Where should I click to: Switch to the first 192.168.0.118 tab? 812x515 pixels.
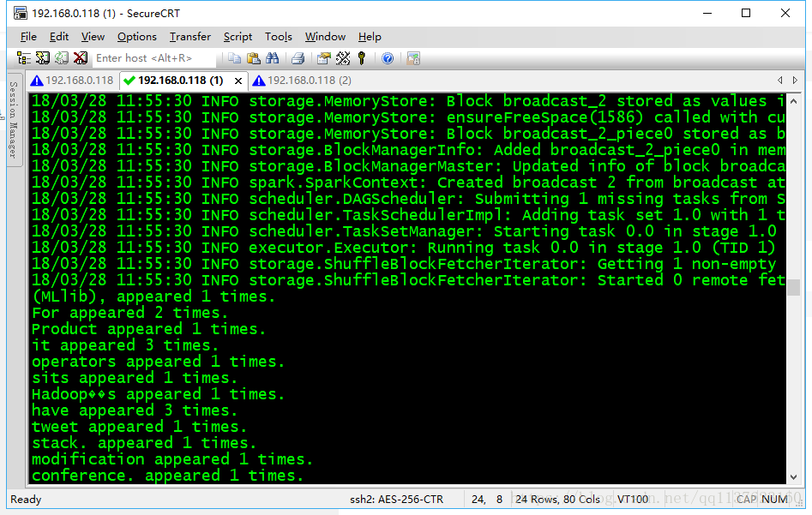coord(72,81)
